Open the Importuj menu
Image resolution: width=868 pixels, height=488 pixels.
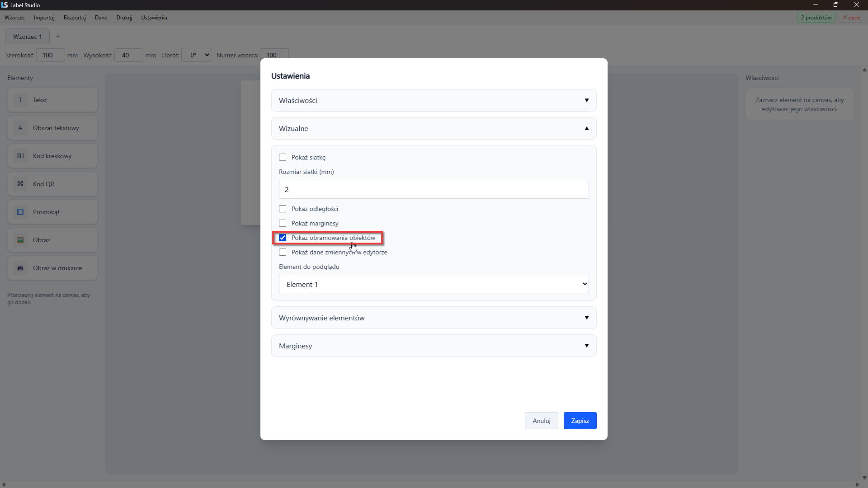[44, 18]
